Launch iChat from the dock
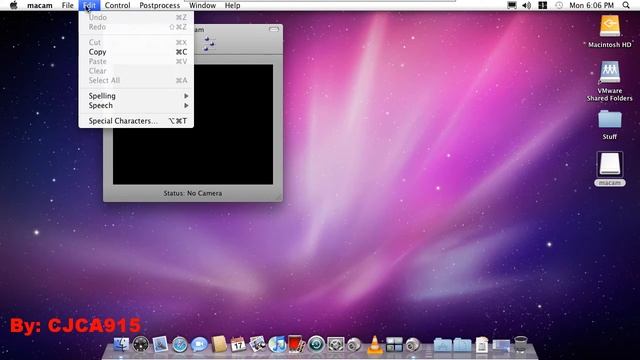The height and width of the screenshot is (360, 640). click(x=199, y=345)
